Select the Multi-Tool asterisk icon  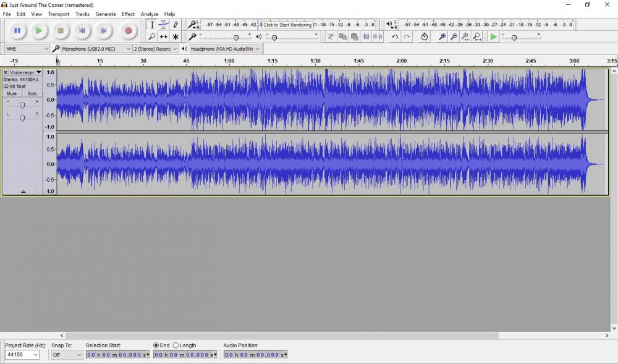pyautogui.click(x=176, y=37)
